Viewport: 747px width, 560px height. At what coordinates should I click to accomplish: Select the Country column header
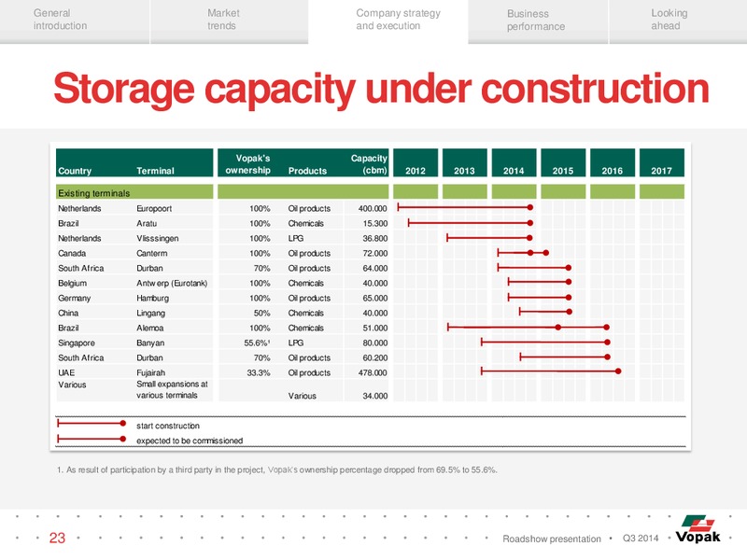pos(75,171)
